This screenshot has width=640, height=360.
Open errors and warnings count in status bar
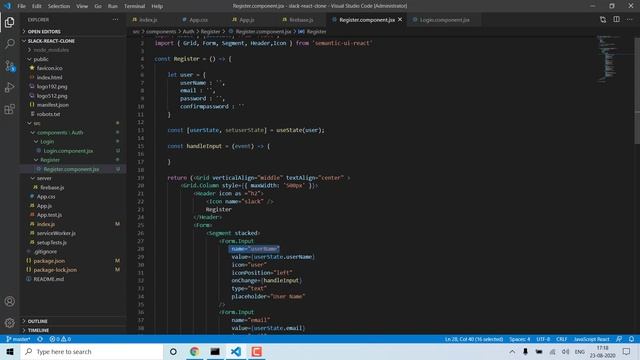60,339
